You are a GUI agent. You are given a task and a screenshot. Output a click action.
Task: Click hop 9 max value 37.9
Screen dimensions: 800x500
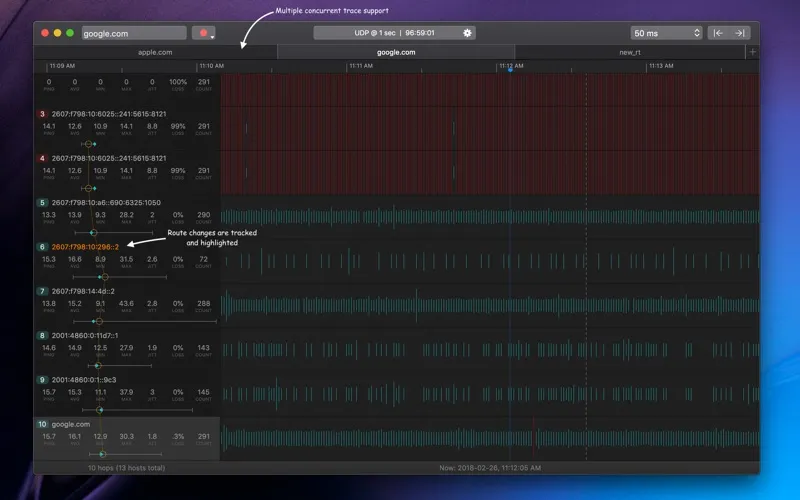126,392
